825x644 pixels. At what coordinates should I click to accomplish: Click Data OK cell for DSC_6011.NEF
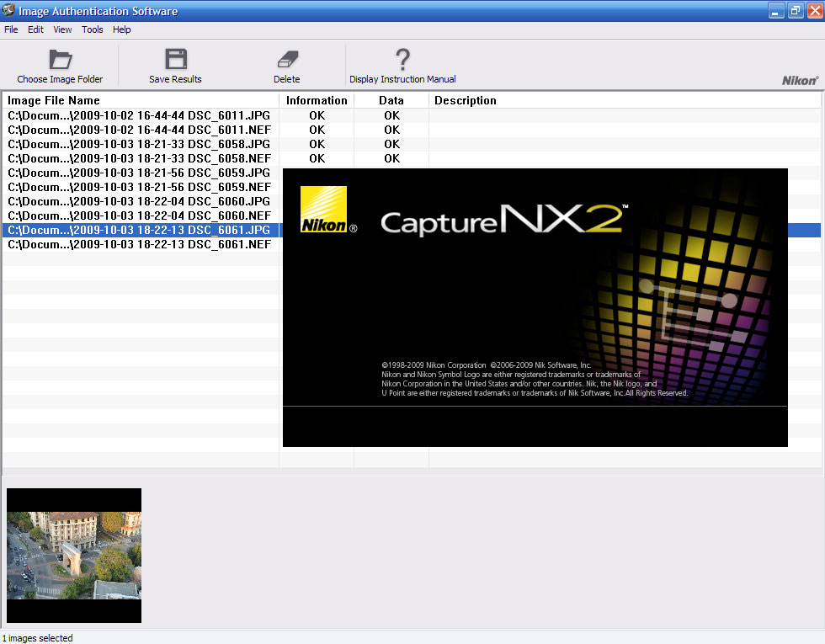click(x=392, y=130)
